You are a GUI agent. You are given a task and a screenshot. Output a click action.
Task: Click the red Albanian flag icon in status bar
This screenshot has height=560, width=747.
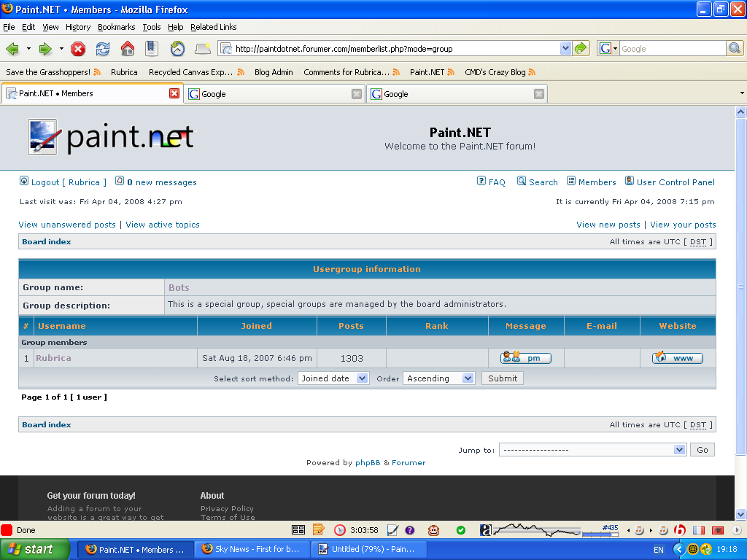pos(718,530)
